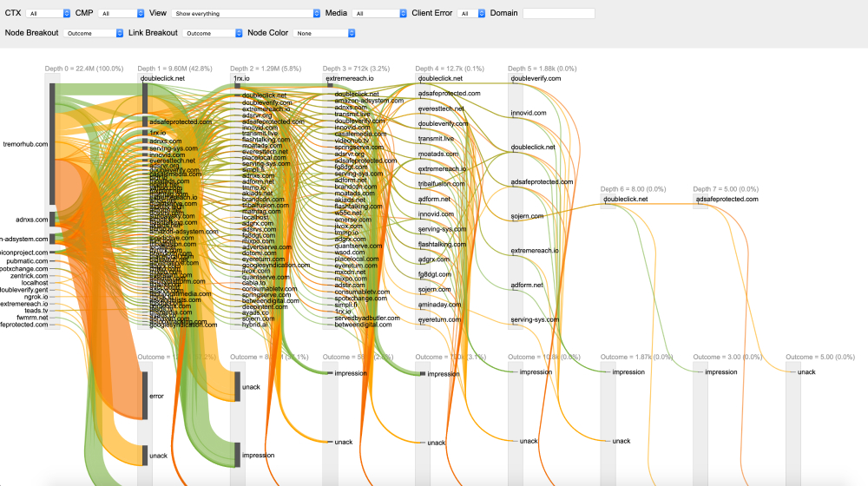Open the CTX dropdown
Viewport: 868px width, 486px height.
coord(48,14)
